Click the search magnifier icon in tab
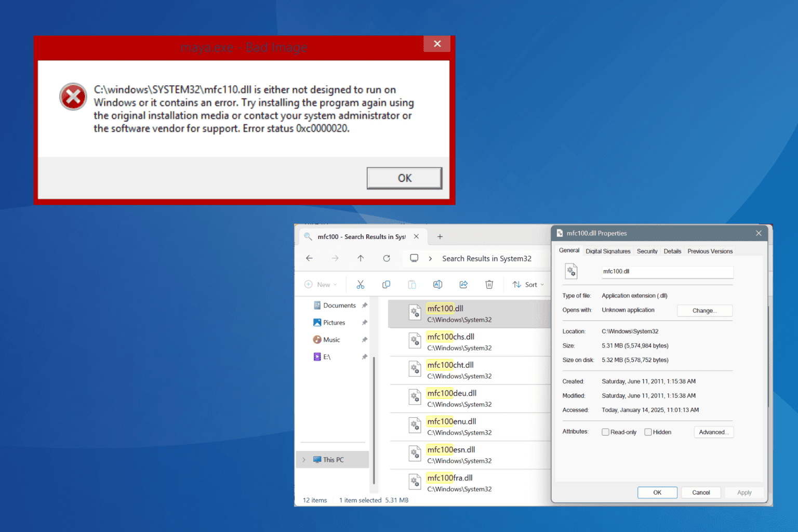 click(x=308, y=236)
